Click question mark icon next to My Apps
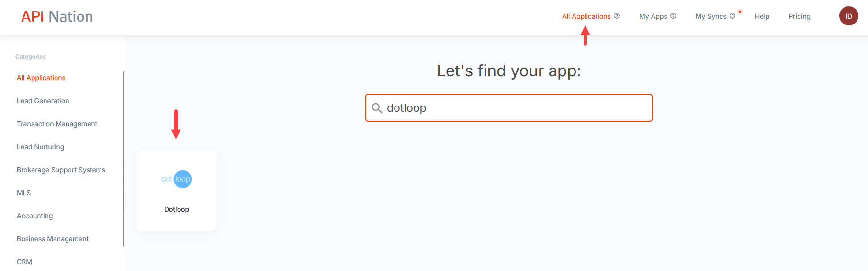Viewport: 868px width, 271px height. [x=673, y=16]
